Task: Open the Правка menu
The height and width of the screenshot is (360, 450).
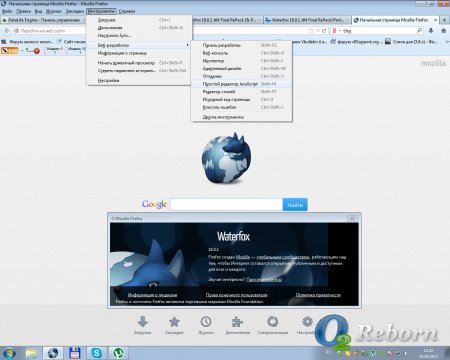Action: [23, 11]
